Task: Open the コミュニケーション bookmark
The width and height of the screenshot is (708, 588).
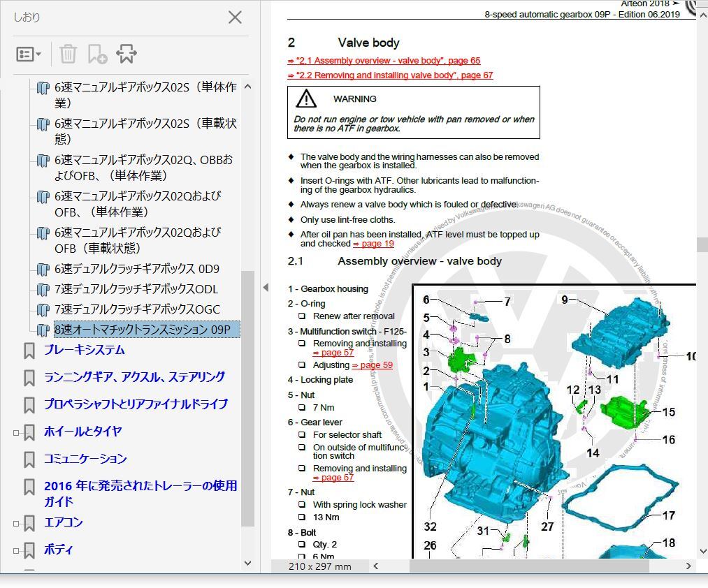Action: point(85,459)
